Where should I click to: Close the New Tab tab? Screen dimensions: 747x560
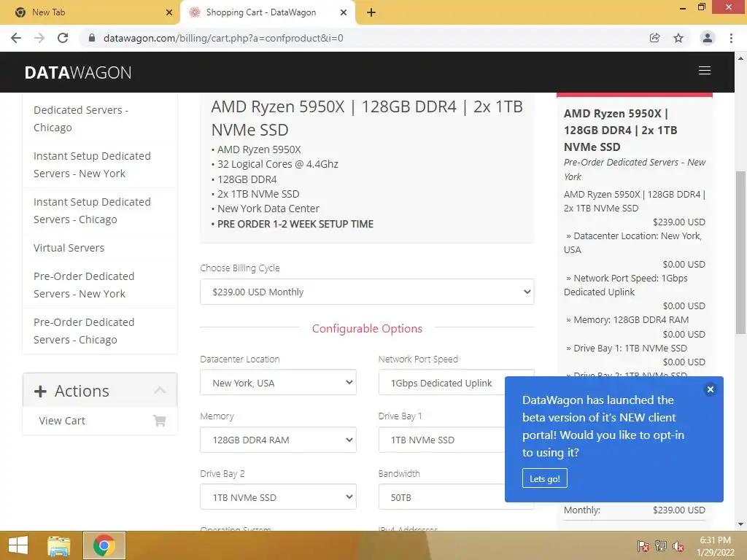tap(169, 12)
